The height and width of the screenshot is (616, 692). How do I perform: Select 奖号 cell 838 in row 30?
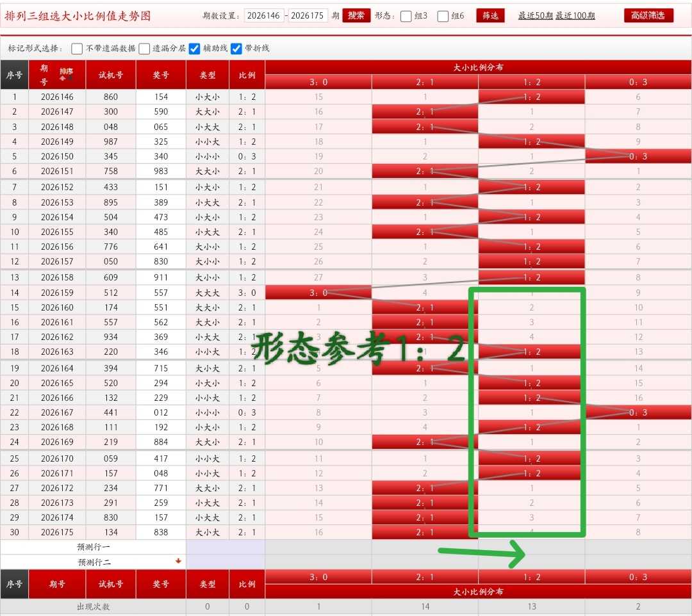click(x=161, y=532)
